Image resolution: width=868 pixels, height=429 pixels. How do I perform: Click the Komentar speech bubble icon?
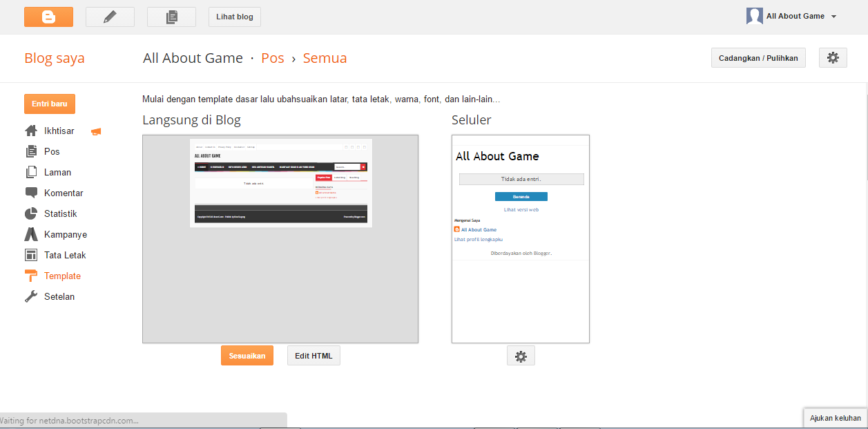coord(31,193)
